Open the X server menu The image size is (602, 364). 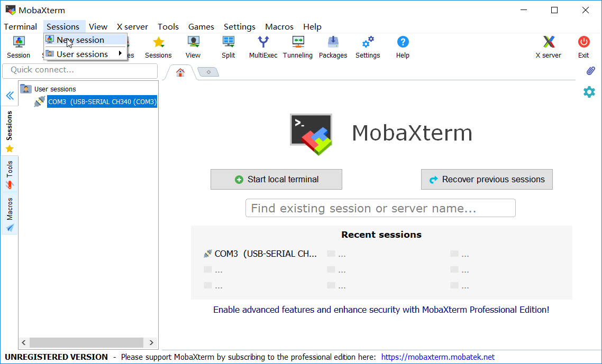pos(132,27)
